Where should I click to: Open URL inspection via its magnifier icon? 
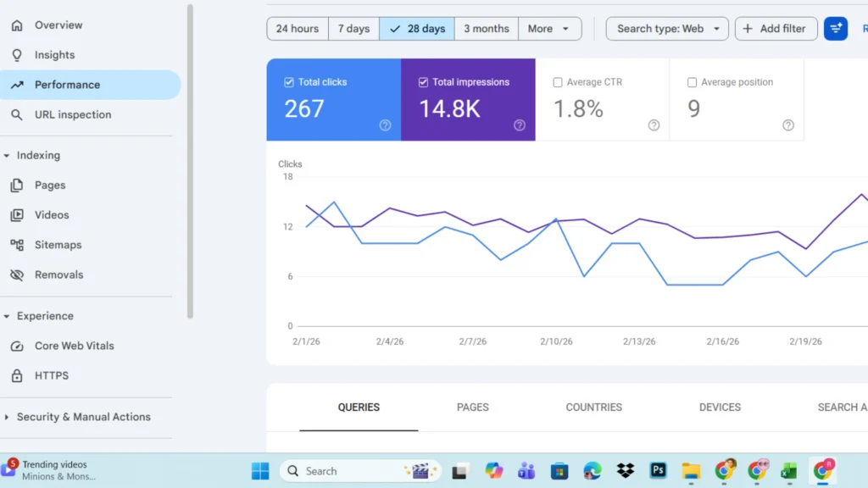click(18, 114)
